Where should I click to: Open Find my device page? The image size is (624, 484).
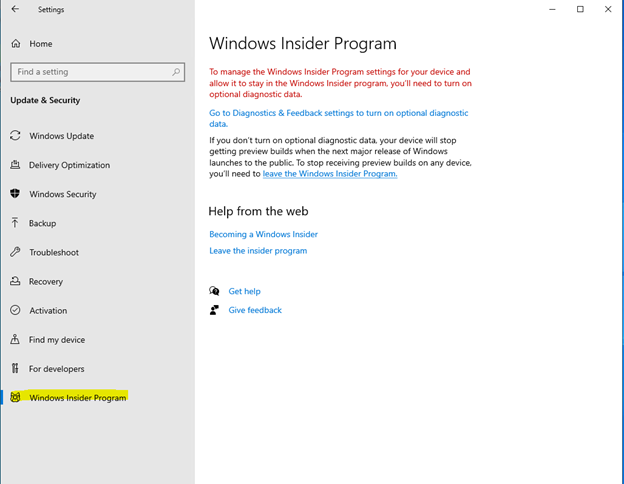pos(57,340)
